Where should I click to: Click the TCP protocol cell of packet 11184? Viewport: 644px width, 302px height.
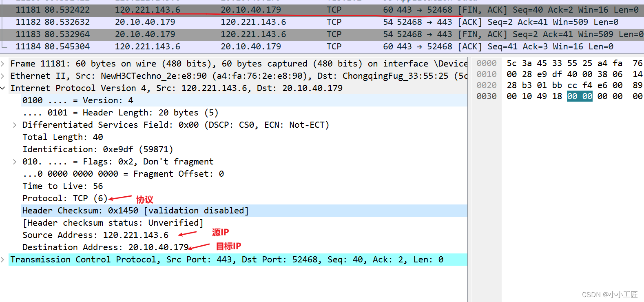(334, 47)
